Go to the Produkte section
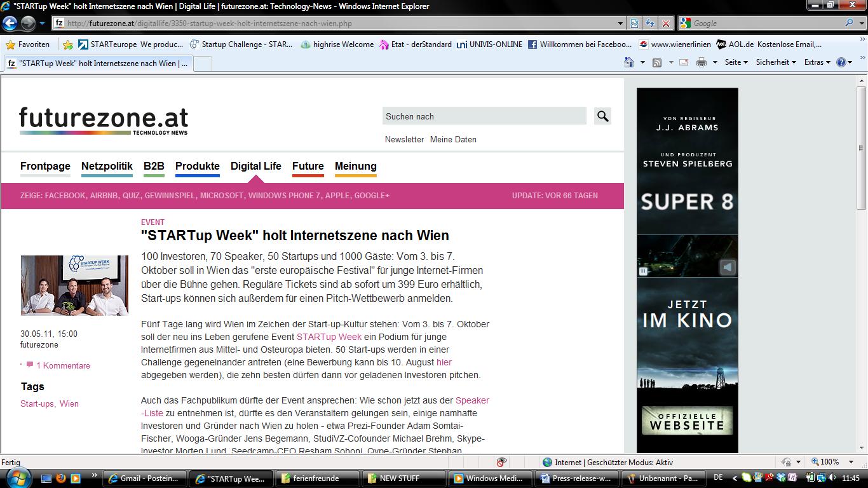The height and width of the screenshot is (488, 868). 197,166
